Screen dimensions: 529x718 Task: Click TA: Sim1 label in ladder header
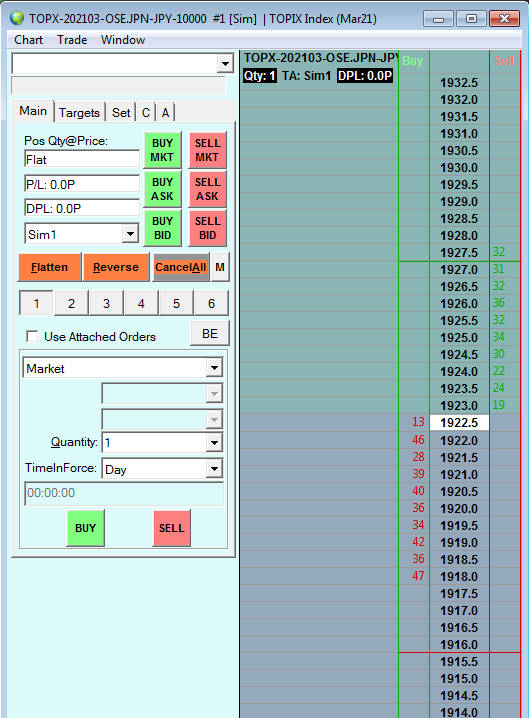[306, 76]
